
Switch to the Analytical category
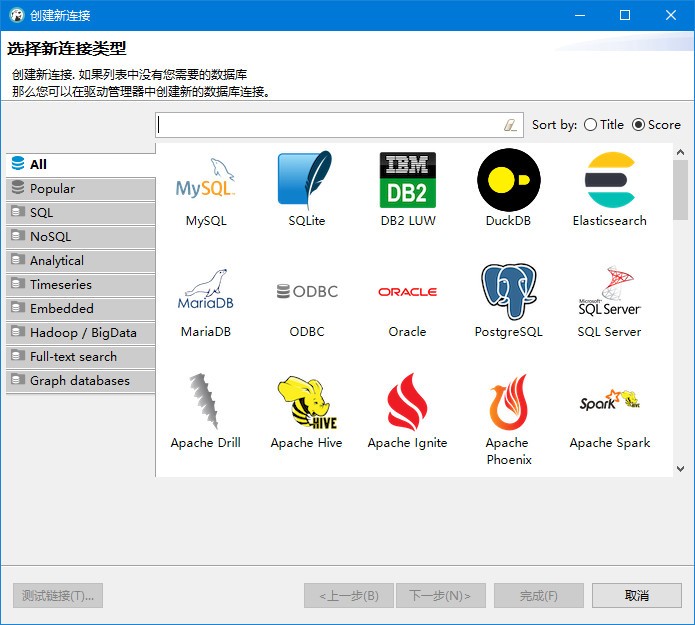(x=81, y=261)
